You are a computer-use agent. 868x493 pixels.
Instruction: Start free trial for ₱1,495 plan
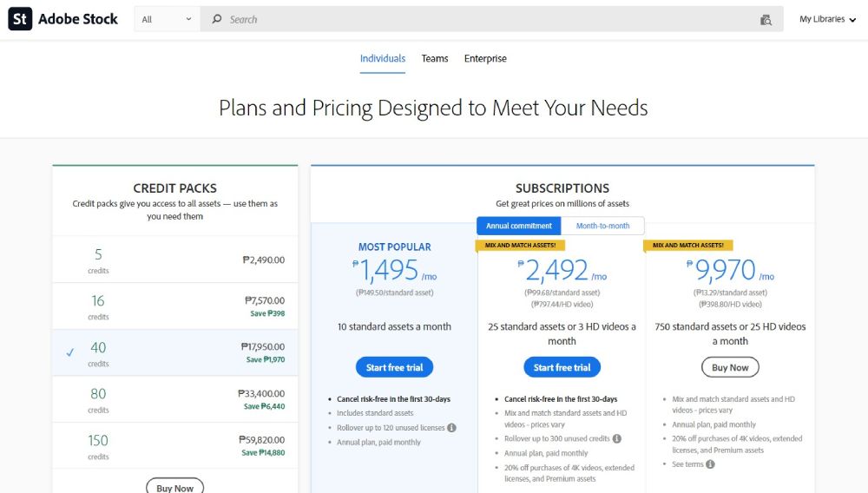click(394, 367)
